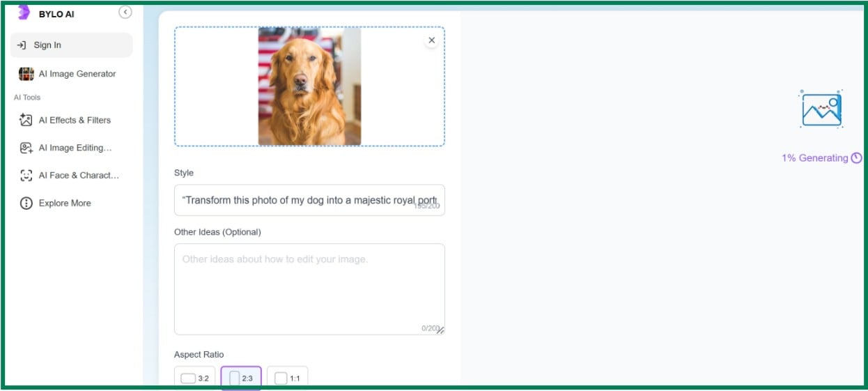Select the 2:3 aspect ratio
Screen dimensions: 868x391
click(x=241, y=378)
